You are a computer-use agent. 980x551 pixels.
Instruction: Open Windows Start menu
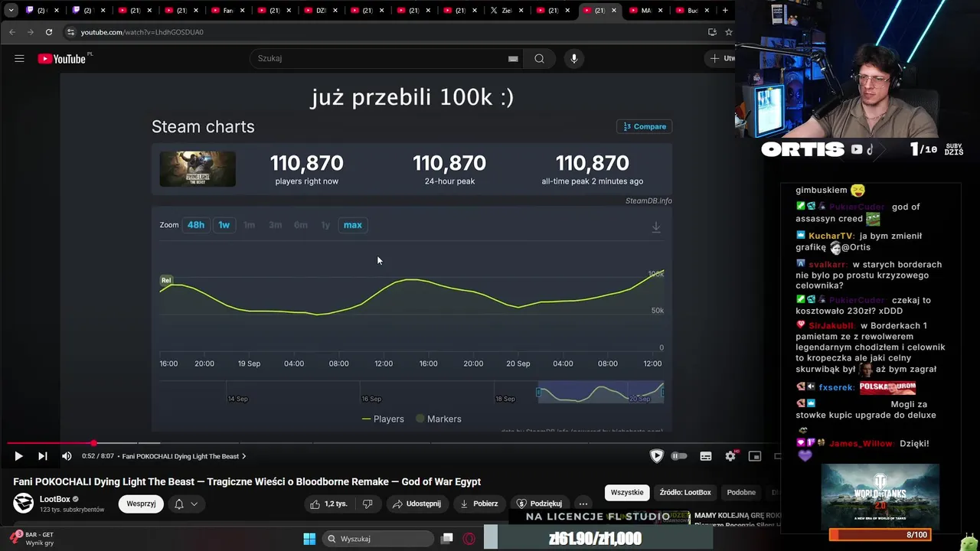coord(309,539)
